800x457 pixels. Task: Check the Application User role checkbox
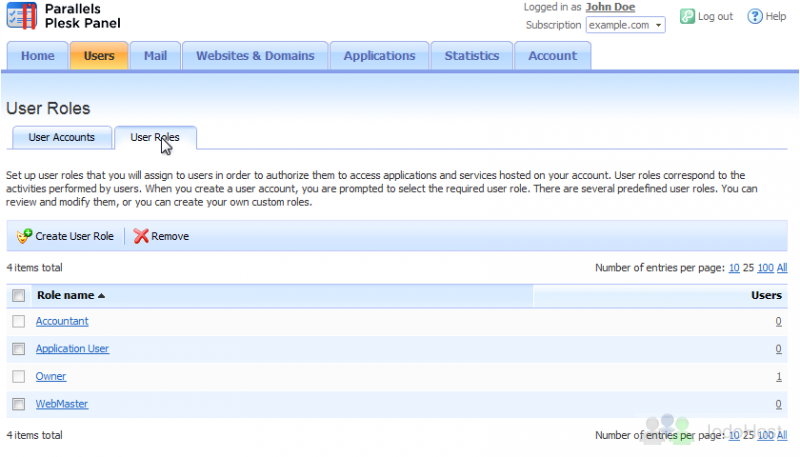pyautogui.click(x=18, y=349)
